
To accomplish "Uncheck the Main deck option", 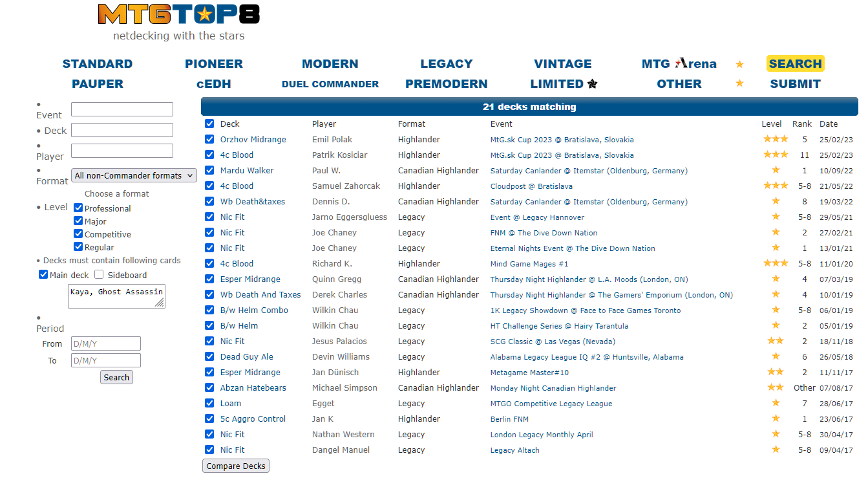I will (x=43, y=275).
